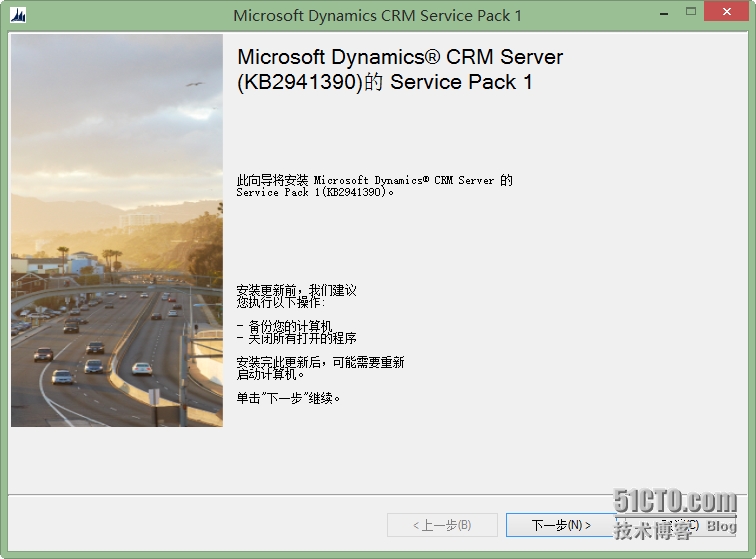Maximize the installer window
The width and height of the screenshot is (756, 559).
691,12
